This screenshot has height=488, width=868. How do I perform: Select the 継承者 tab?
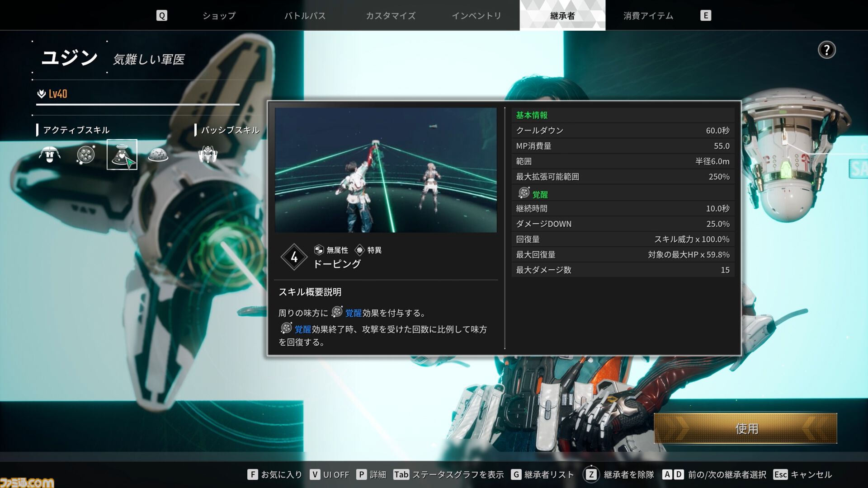(x=562, y=15)
